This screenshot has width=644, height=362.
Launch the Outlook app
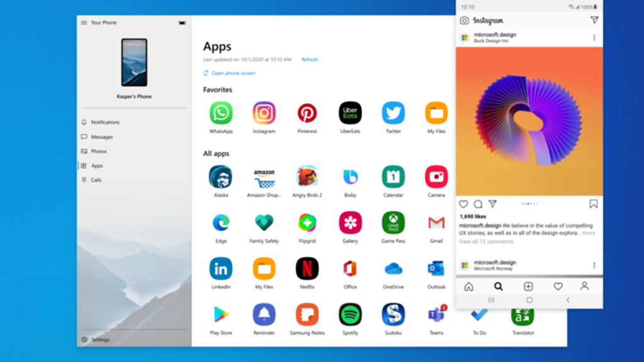436,269
